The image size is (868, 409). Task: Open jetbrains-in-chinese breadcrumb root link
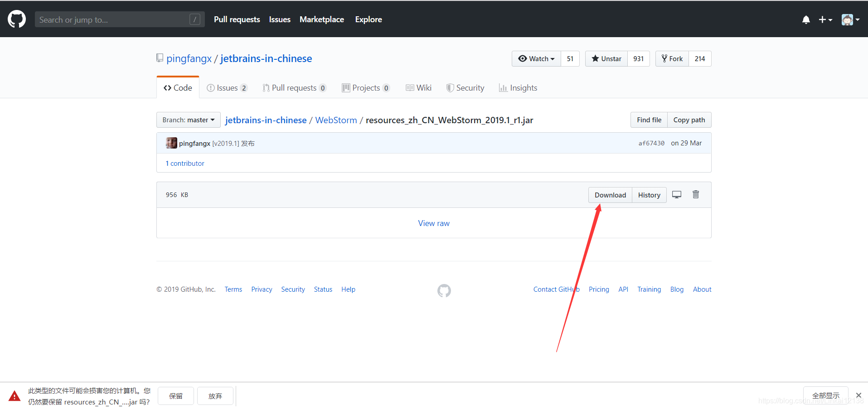(x=266, y=120)
